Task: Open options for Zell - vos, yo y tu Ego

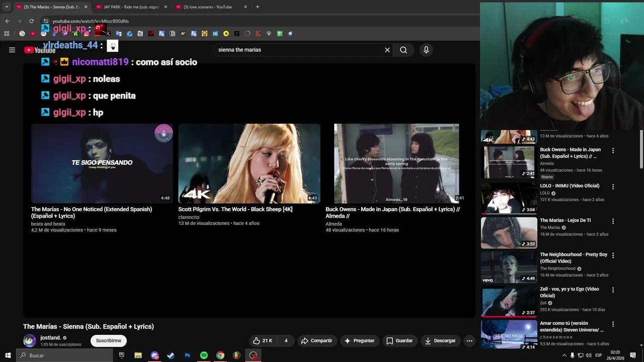Action: click(x=613, y=290)
